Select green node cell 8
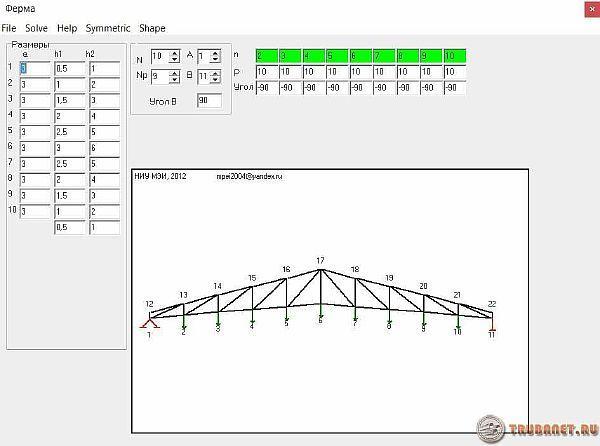 [x=408, y=56]
